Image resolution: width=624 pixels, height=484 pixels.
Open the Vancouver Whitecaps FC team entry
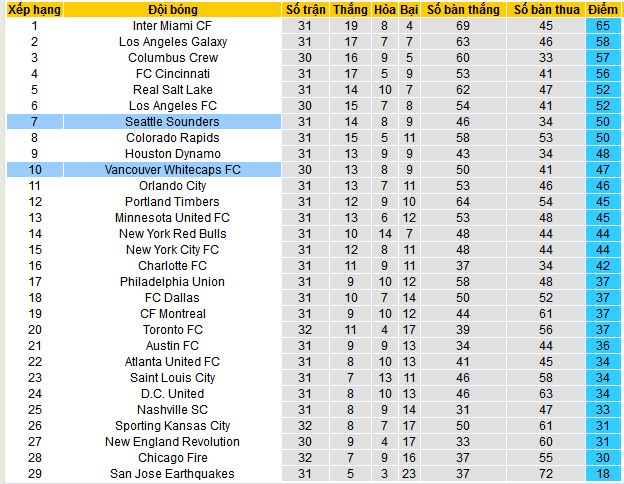pyautogui.click(x=172, y=169)
